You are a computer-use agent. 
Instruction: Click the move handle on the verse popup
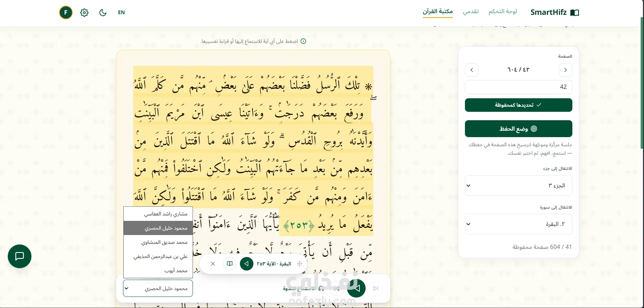pos(300,264)
